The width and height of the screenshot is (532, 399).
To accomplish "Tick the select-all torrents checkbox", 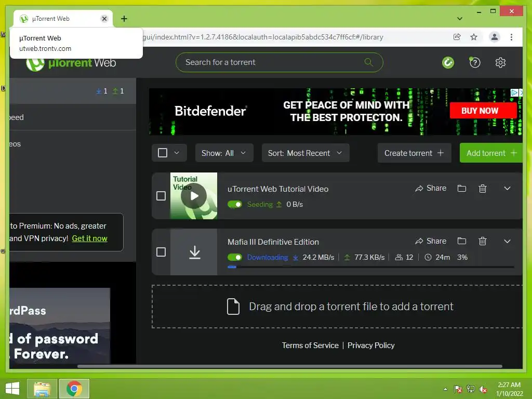I will (x=163, y=153).
